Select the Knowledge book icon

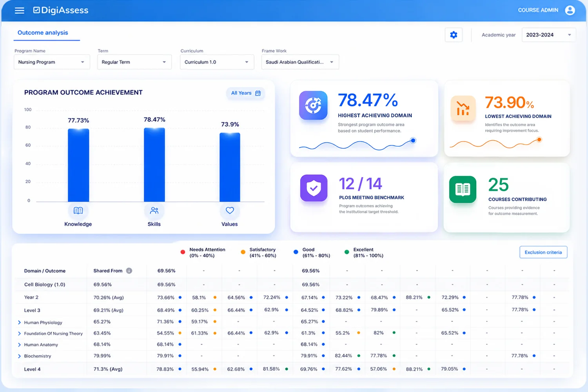click(x=78, y=211)
